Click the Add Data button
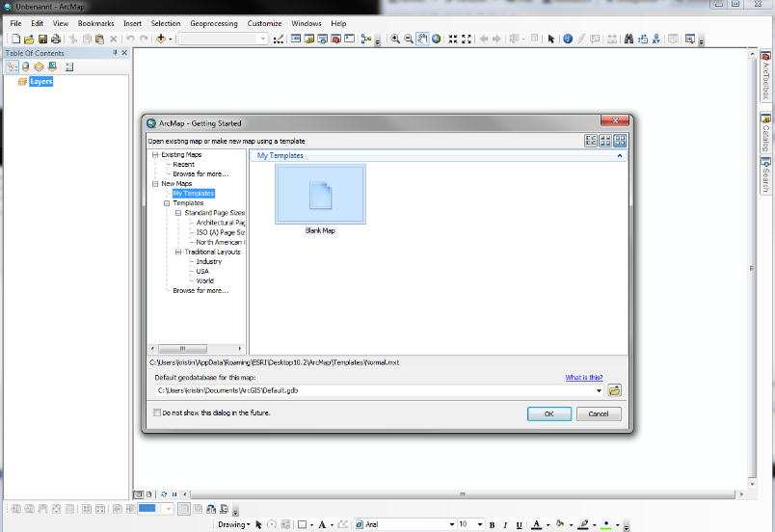 click(x=161, y=39)
